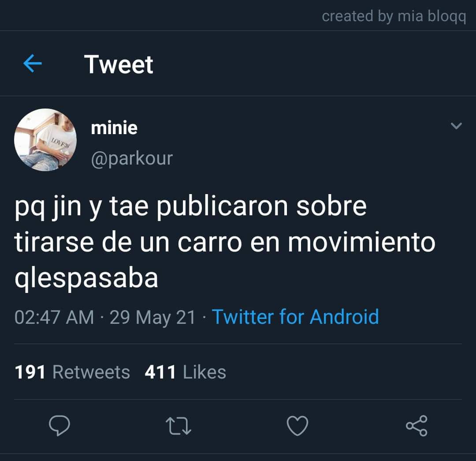This screenshot has width=476, height=461.
Task: View the 411 Likes list
Action: (x=186, y=372)
